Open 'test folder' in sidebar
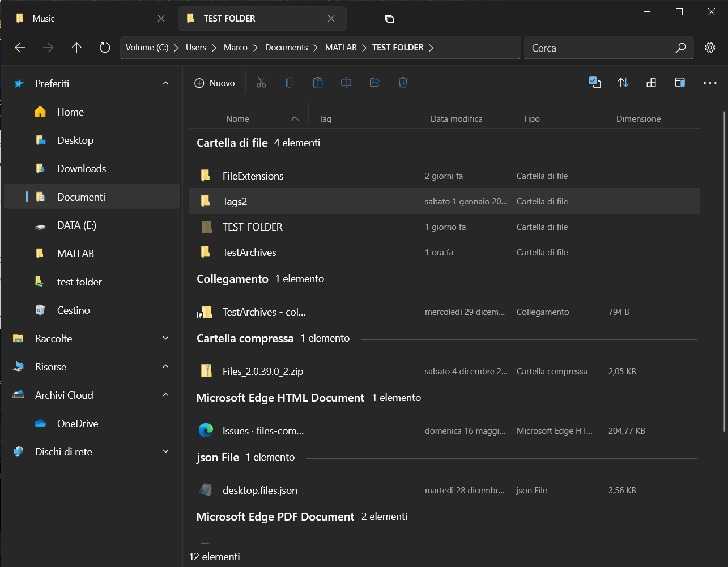This screenshot has height=567, width=728. (x=92, y=282)
